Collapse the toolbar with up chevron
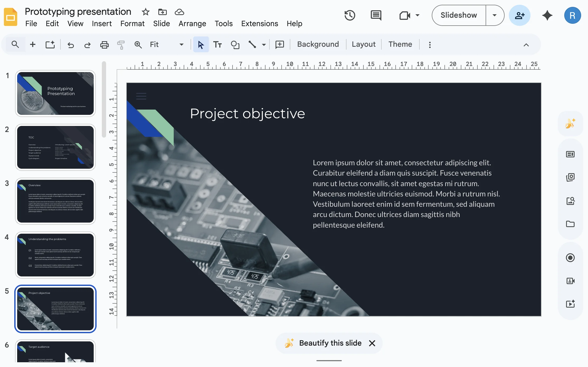The height and width of the screenshot is (367, 588). pos(526,45)
